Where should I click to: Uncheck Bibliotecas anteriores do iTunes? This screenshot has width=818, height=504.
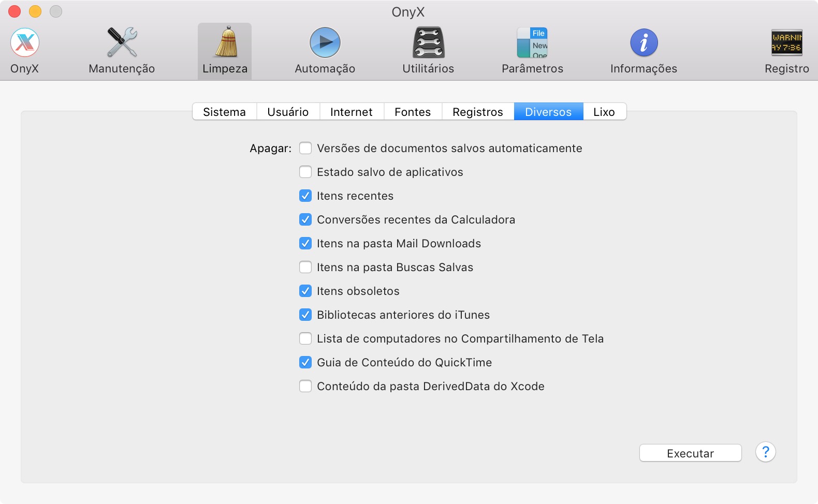305,315
